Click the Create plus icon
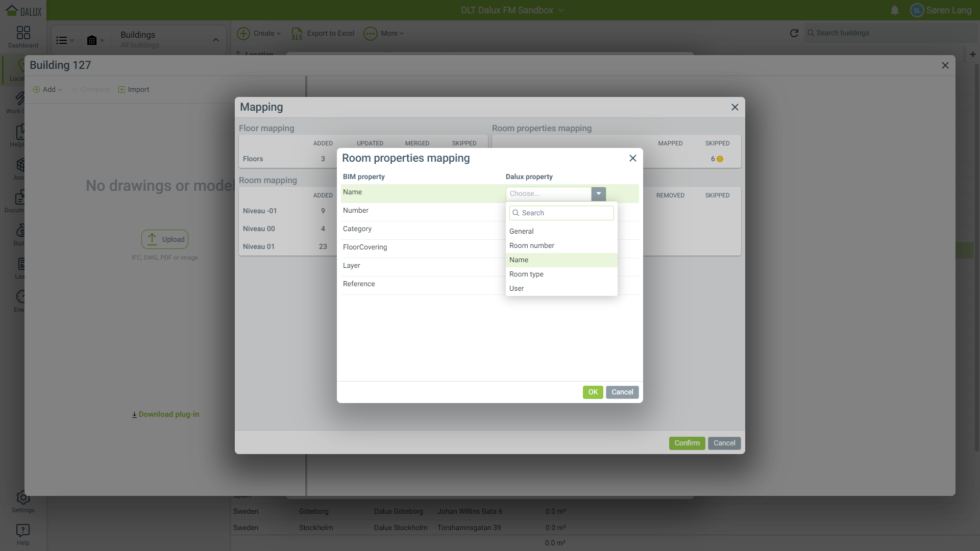Viewport: 980px width, 551px height. [x=243, y=34]
